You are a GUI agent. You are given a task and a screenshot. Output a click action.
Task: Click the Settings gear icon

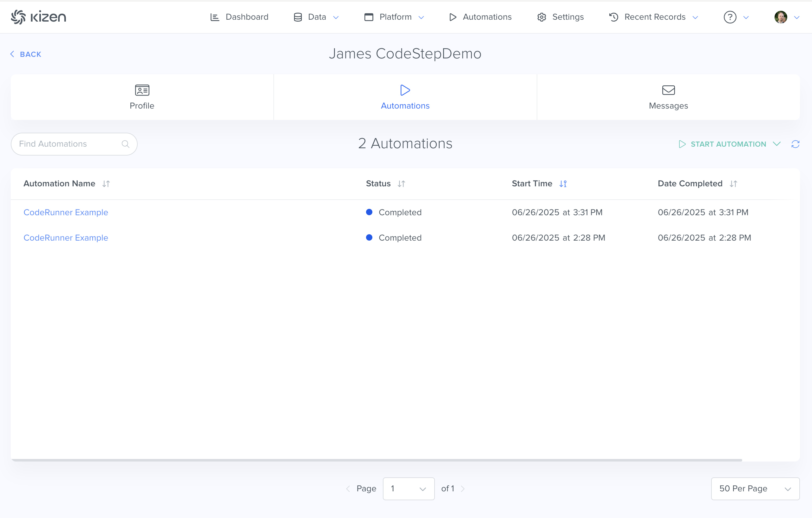click(x=541, y=17)
